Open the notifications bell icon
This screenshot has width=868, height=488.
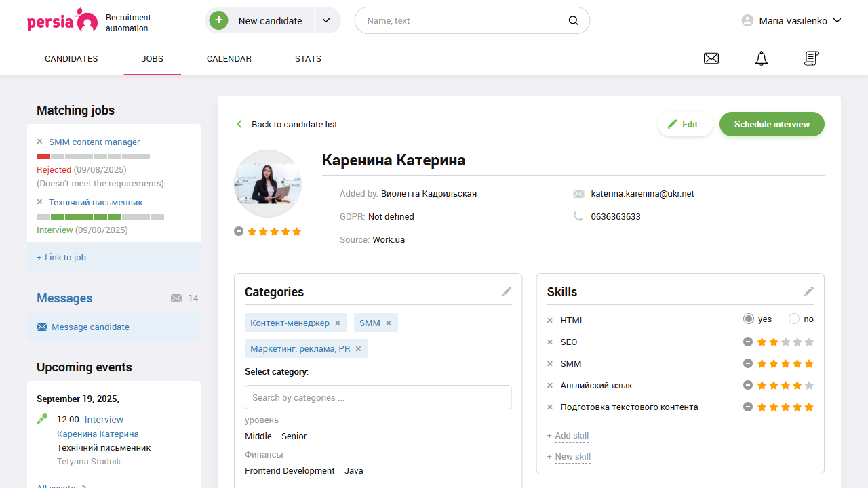coord(761,58)
